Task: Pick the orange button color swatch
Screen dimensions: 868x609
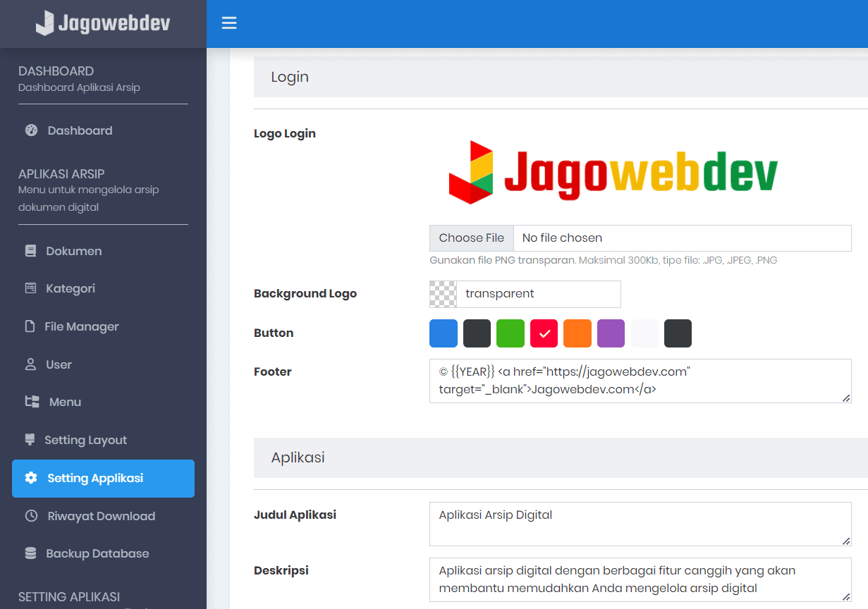Action: [577, 333]
